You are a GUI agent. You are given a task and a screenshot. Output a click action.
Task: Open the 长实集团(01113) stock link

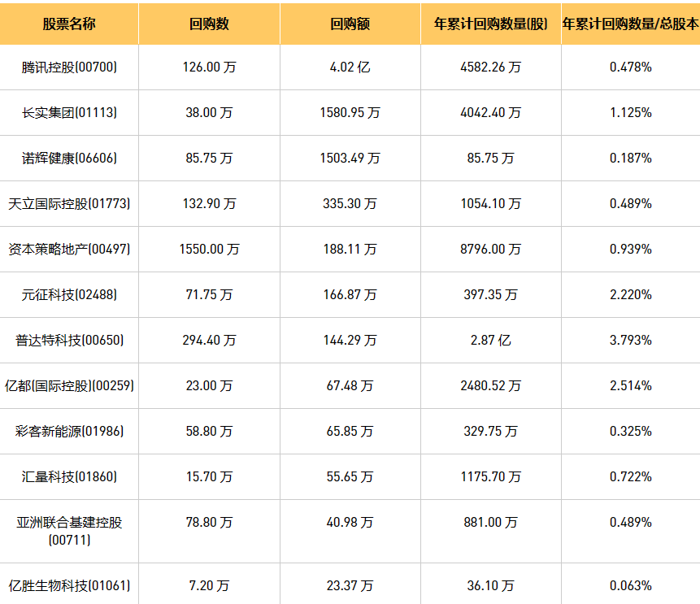pyautogui.click(x=69, y=113)
